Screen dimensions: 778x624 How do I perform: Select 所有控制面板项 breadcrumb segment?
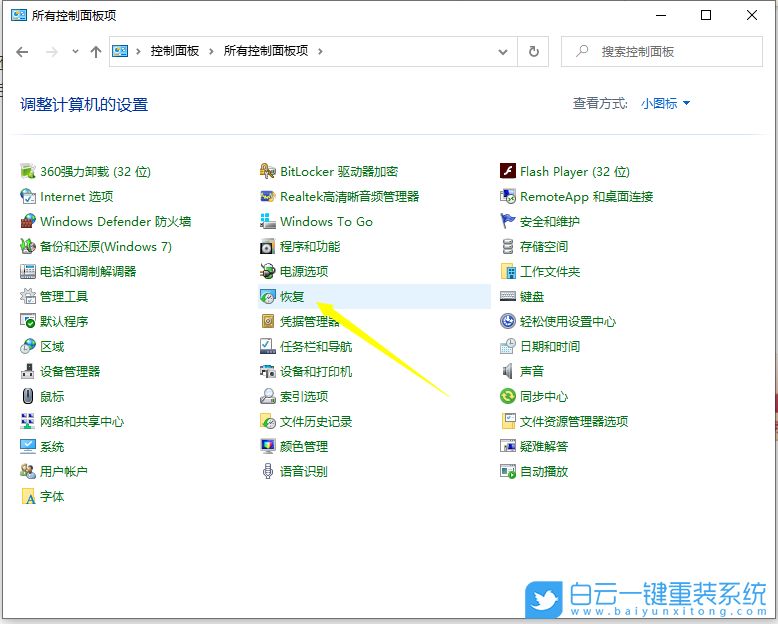[266, 52]
